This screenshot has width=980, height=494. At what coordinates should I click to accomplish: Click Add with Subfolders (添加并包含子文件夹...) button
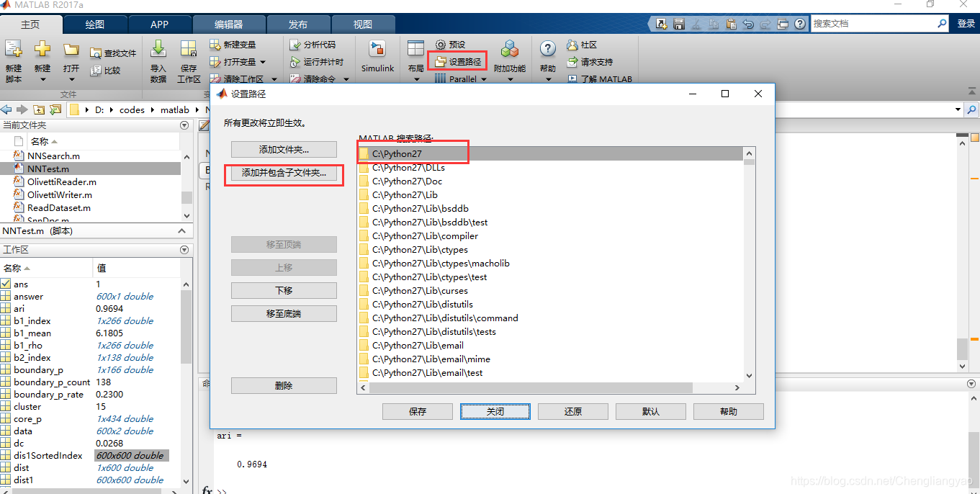coord(284,173)
